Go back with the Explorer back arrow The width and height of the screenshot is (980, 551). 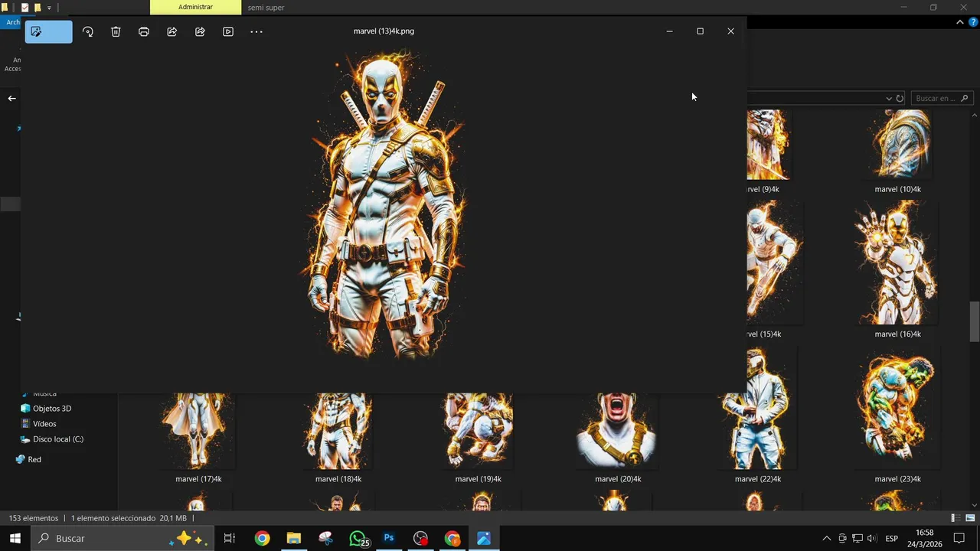[11, 98]
